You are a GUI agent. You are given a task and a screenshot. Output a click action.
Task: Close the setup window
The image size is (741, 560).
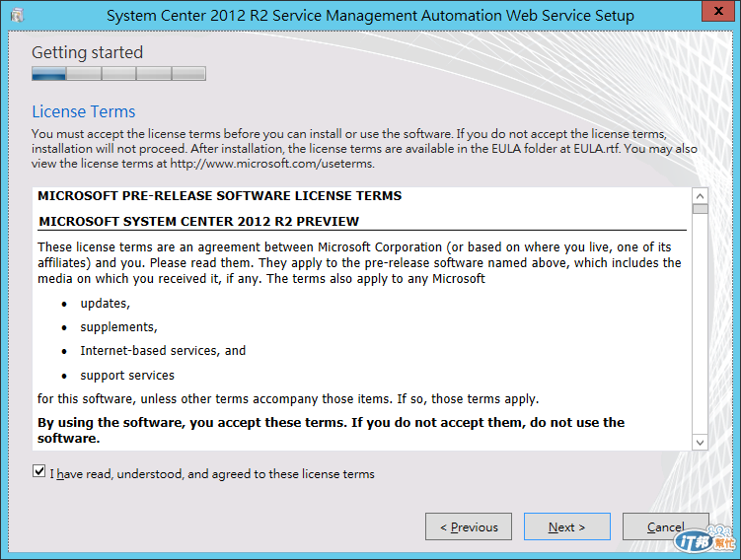[x=718, y=11]
